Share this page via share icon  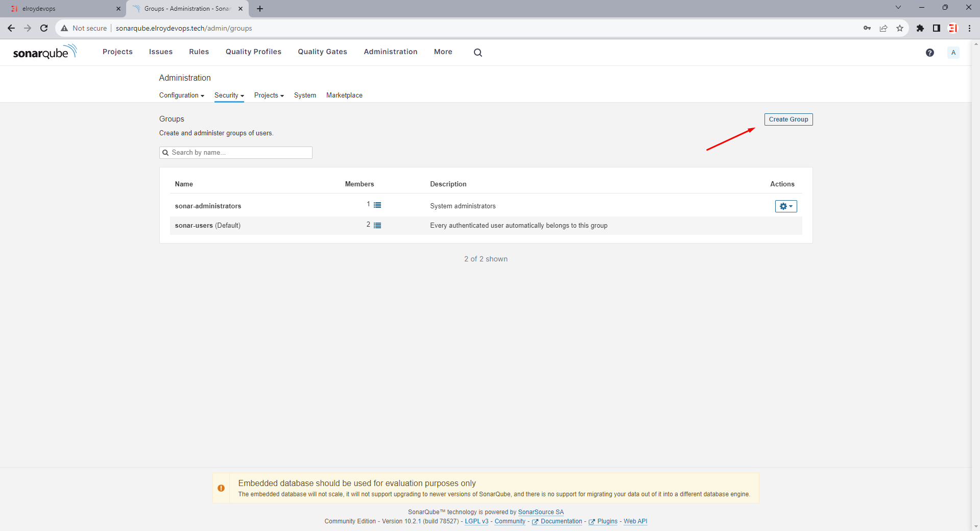pyautogui.click(x=883, y=28)
